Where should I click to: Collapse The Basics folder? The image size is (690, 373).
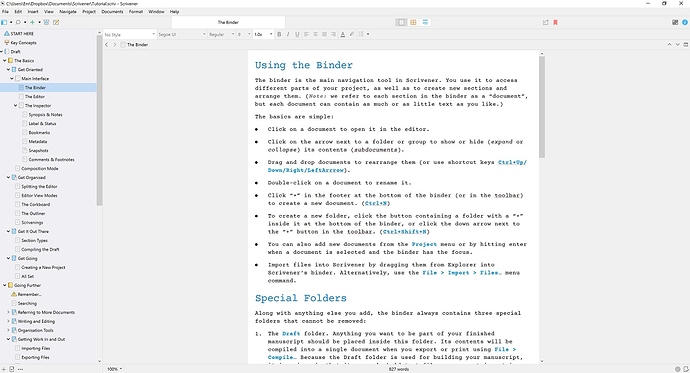click(x=4, y=61)
